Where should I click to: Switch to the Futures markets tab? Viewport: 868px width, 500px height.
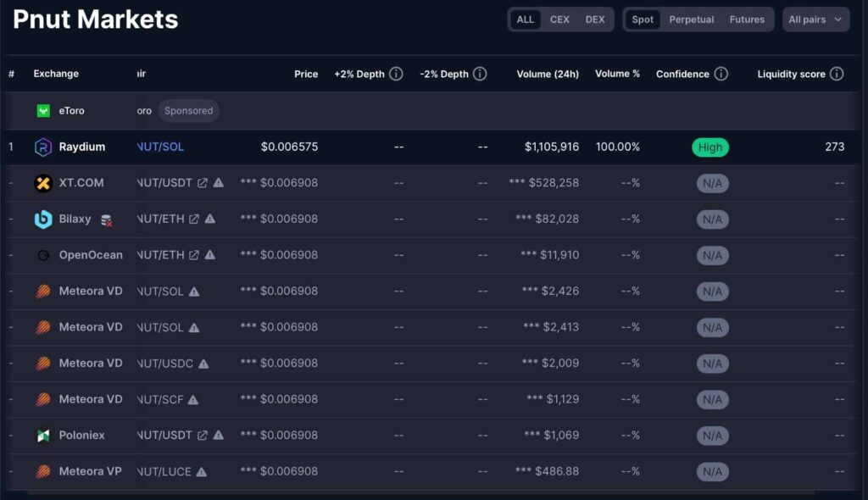(747, 19)
